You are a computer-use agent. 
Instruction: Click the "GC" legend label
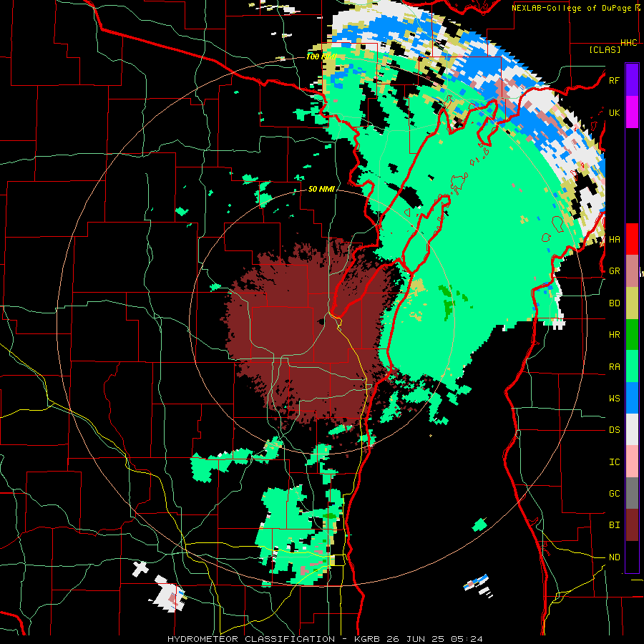point(614,494)
